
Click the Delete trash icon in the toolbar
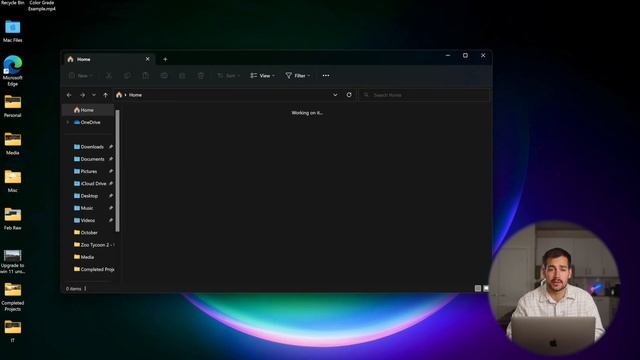point(201,76)
